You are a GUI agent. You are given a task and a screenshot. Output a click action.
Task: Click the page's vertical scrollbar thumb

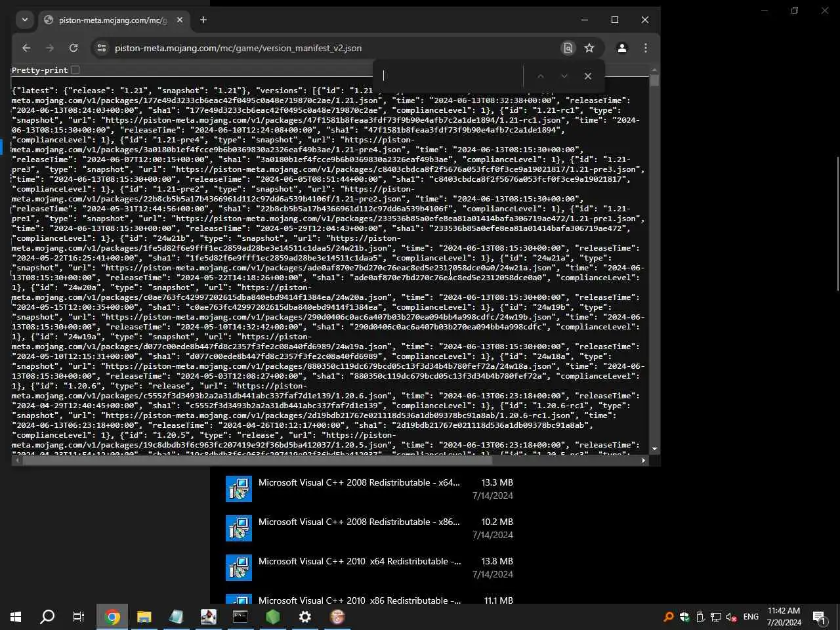pos(654,80)
